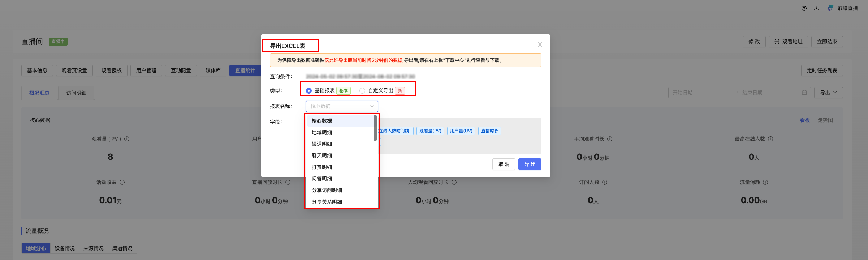Click info icon next to 流量消耗
Screen dimensions: 868x260
[765, 182]
